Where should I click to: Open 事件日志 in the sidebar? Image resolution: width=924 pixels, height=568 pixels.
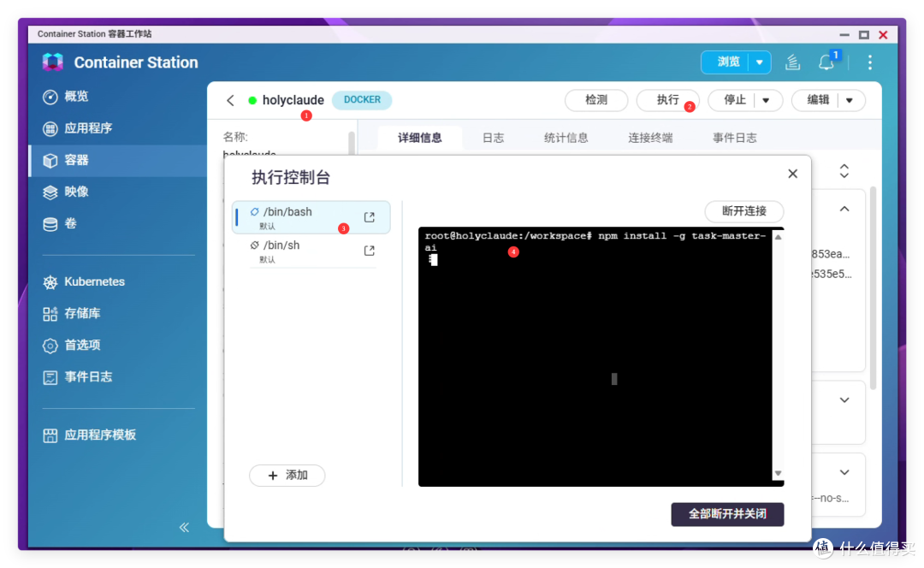pos(118,377)
